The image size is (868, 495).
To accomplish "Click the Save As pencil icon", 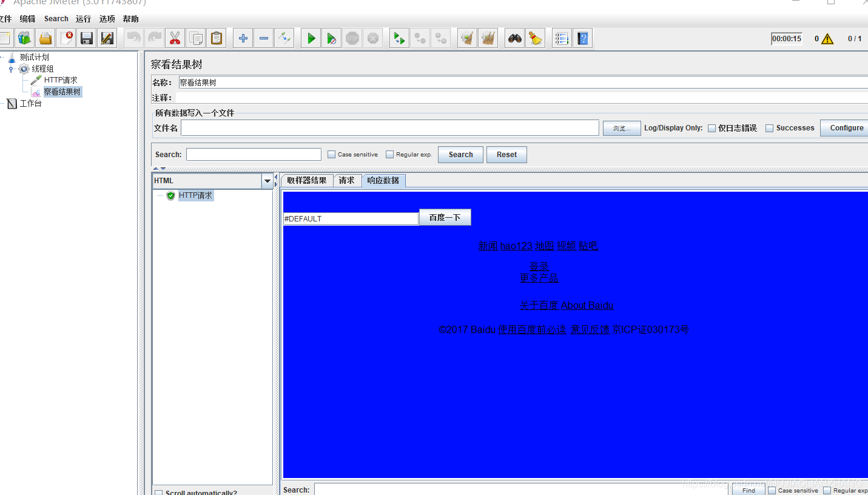I will [107, 39].
